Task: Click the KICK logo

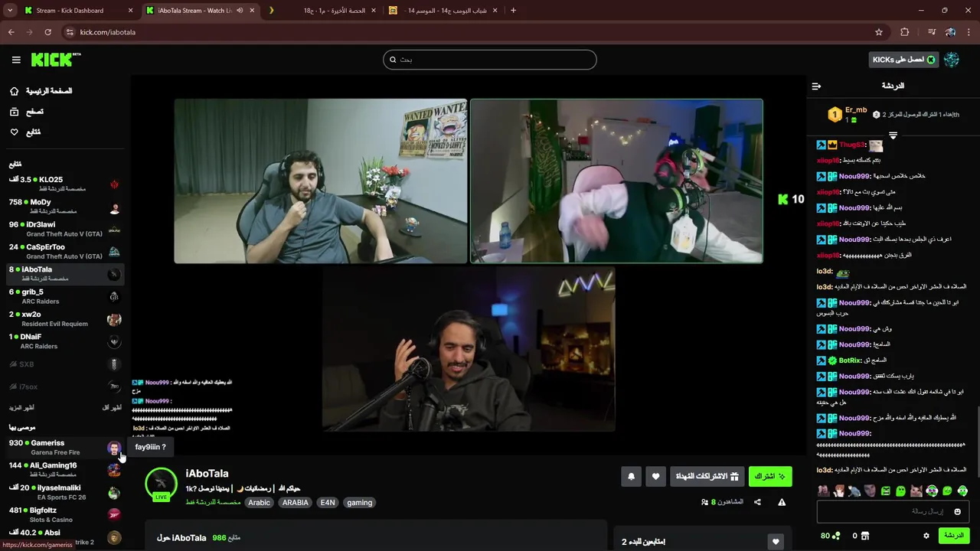Action: coord(55,60)
